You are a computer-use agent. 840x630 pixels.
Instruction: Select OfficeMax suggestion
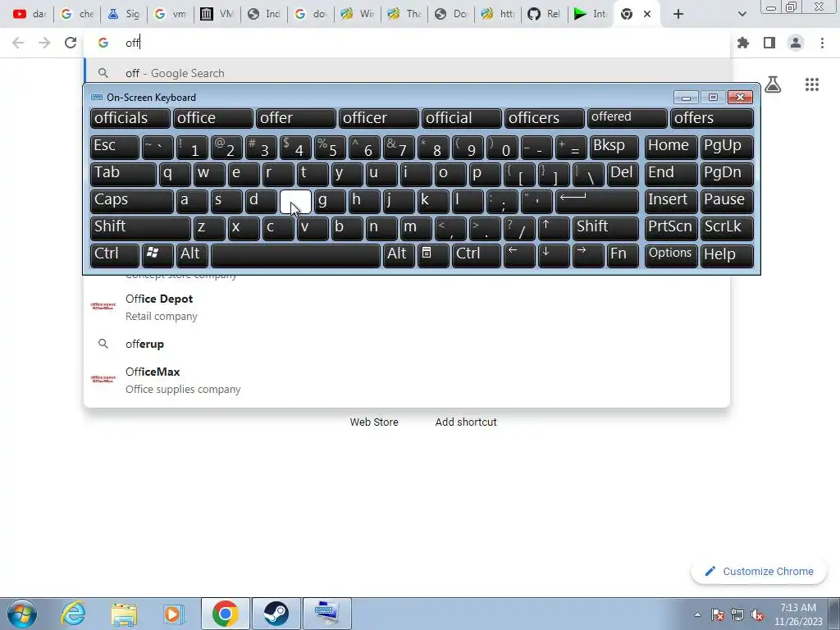pyautogui.click(x=407, y=380)
